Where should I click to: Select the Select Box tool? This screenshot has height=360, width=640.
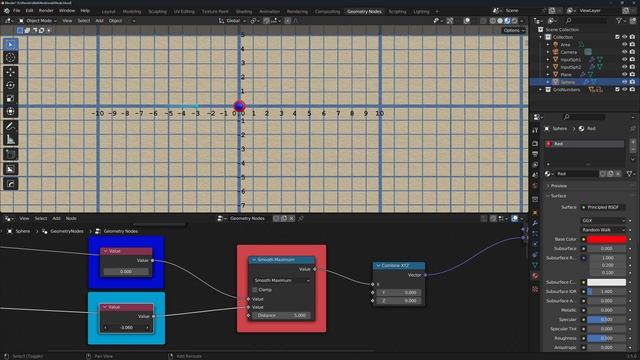[11, 44]
